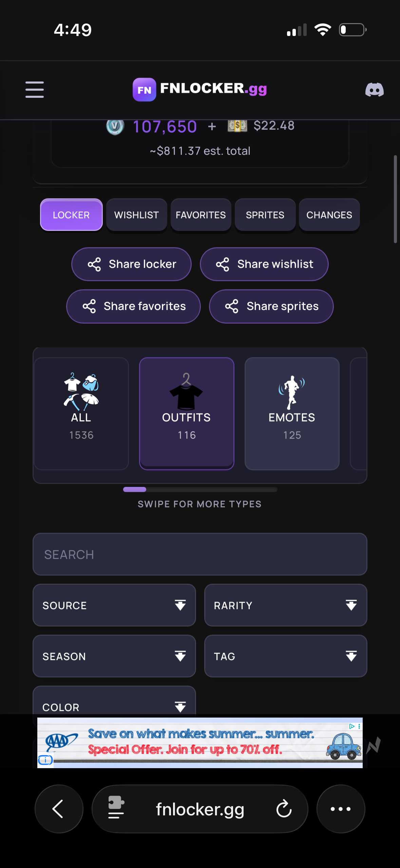The height and width of the screenshot is (868, 400).
Task: Tap the FNLOCKER.gg logo
Action: click(x=200, y=89)
